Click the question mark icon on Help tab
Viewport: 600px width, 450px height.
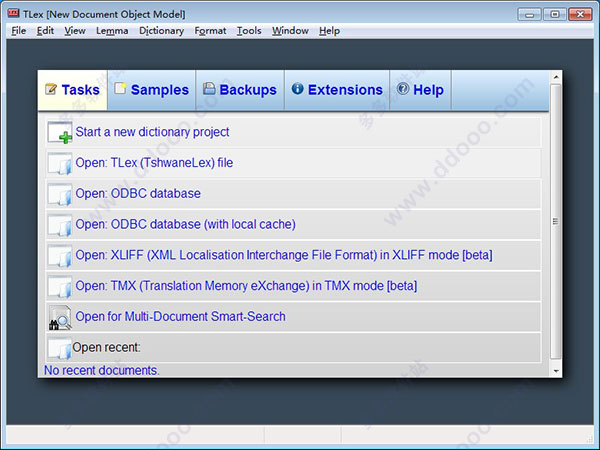click(403, 88)
